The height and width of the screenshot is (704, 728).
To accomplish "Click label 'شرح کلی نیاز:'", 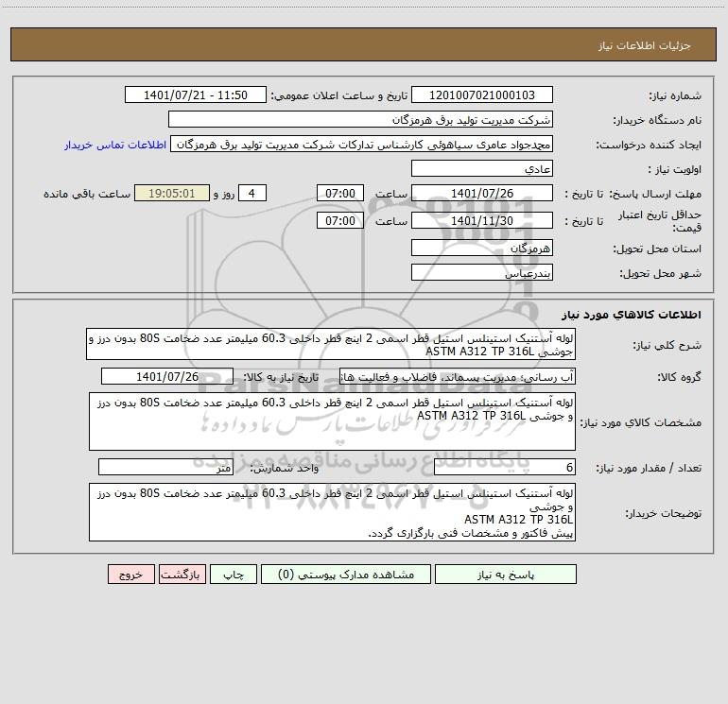I will click(667, 345).
